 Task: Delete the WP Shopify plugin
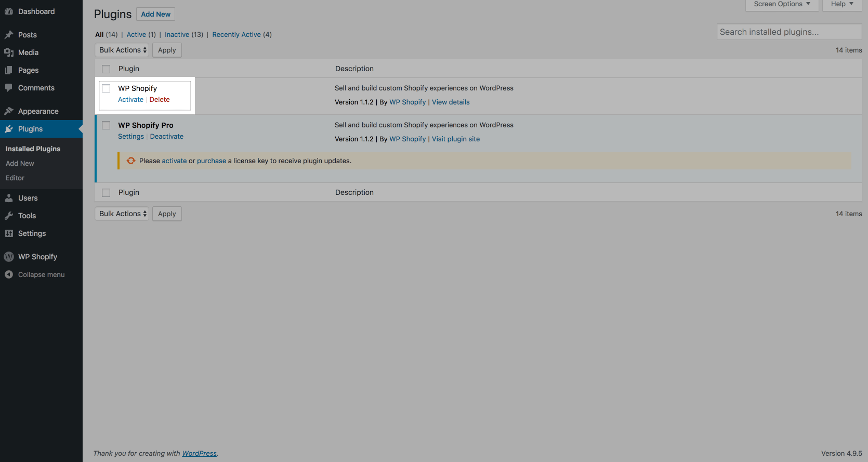tap(160, 99)
